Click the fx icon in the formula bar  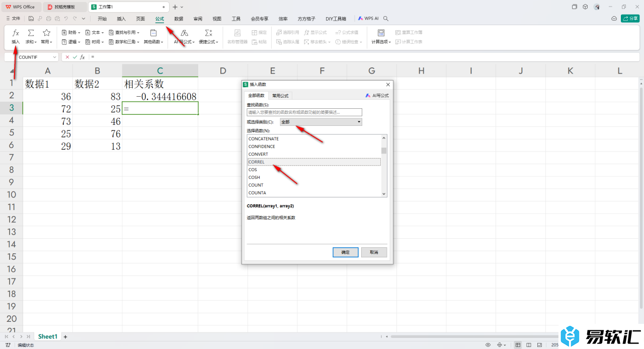(x=83, y=57)
